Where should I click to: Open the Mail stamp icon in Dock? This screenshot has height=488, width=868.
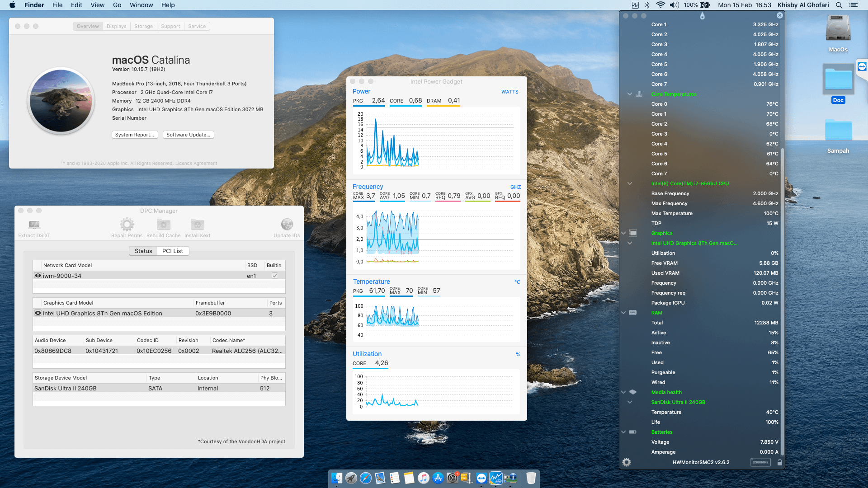click(x=380, y=478)
